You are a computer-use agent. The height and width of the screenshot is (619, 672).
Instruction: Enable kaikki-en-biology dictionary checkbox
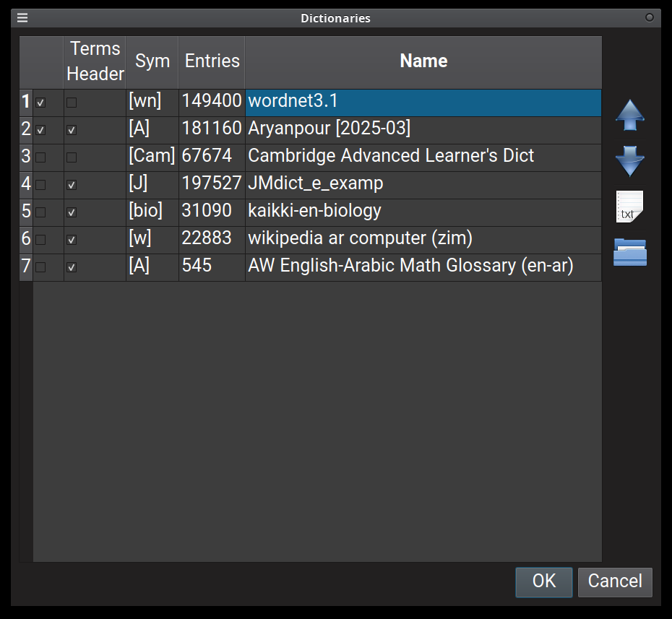pyautogui.click(x=40, y=212)
